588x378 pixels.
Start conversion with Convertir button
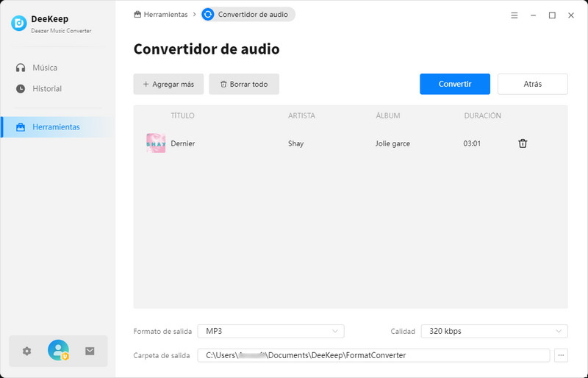(455, 84)
